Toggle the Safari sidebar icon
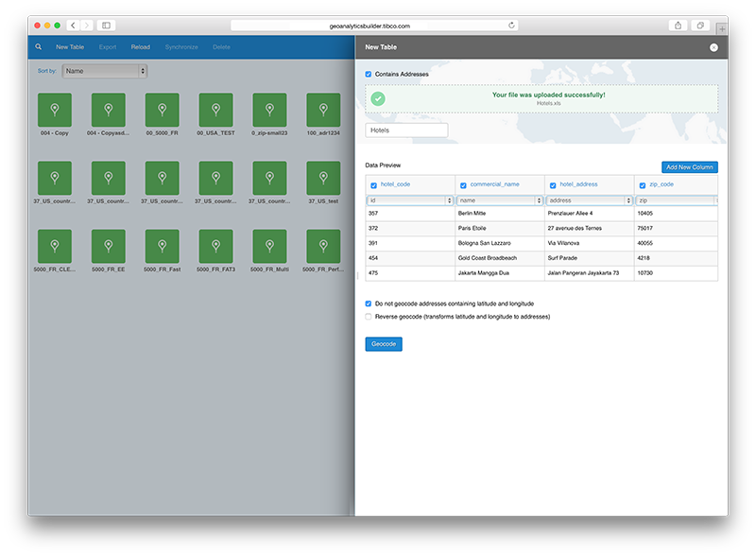Viewport: 756px width, 556px height. 106,26
